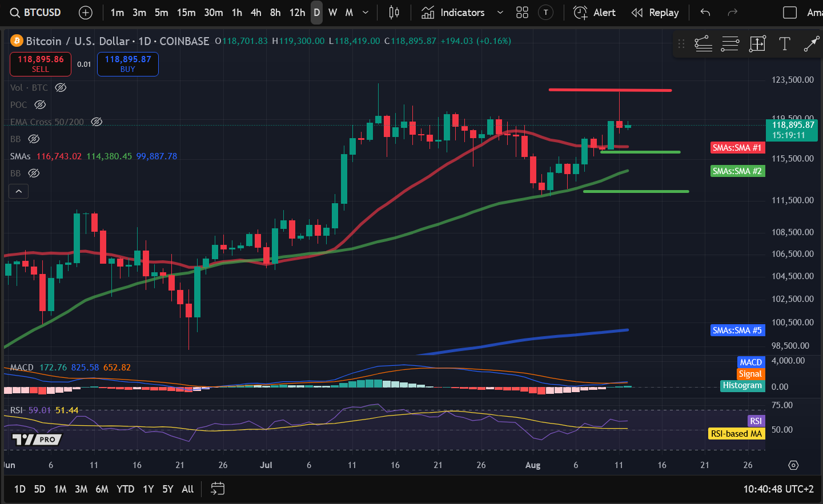Open candlestick chart type selector
The image size is (823, 504).
[394, 13]
